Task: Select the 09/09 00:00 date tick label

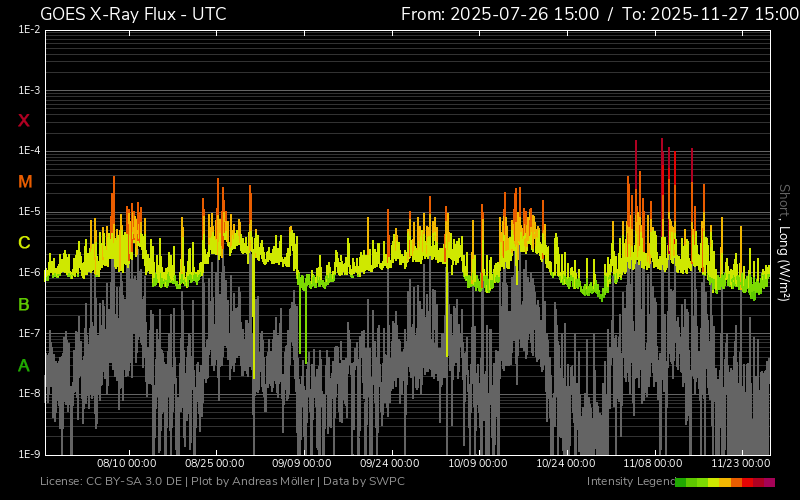Action: click(x=302, y=464)
